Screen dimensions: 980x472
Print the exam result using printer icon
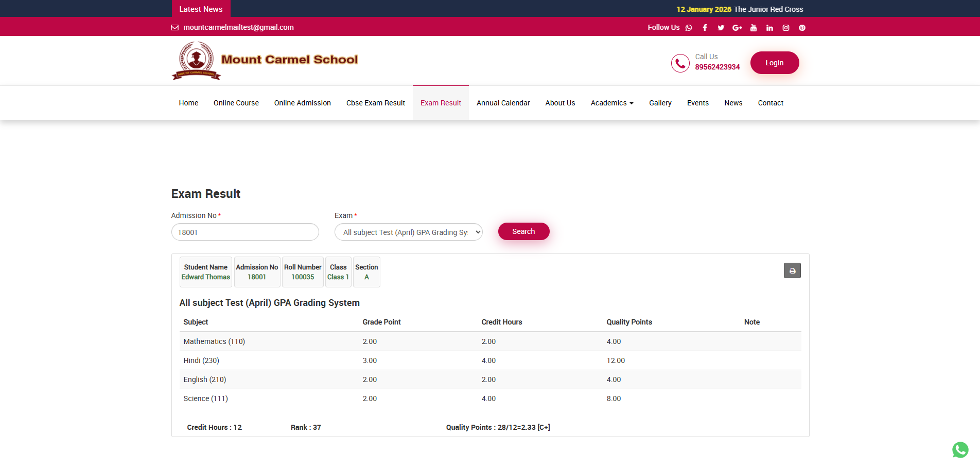pyautogui.click(x=792, y=270)
